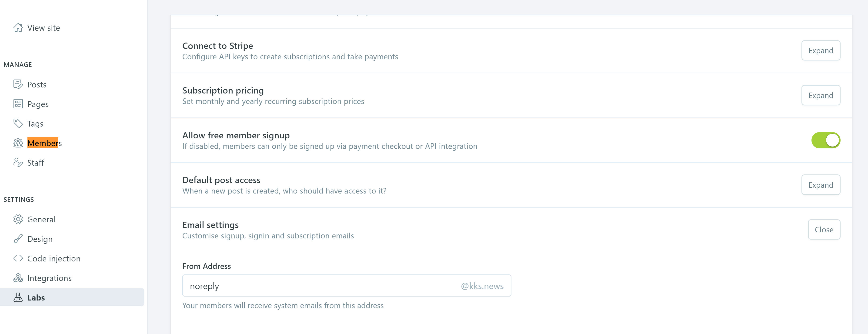Click the Pages layout icon

click(18, 104)
